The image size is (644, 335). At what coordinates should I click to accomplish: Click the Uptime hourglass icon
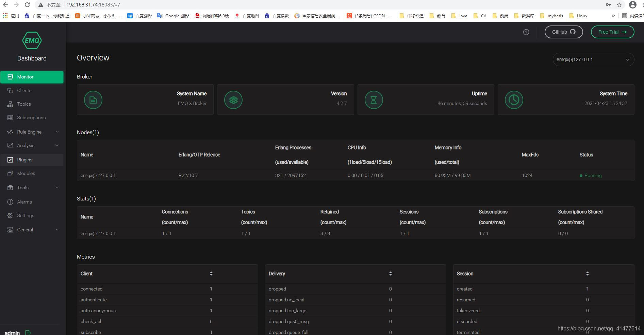click(374, 100)
